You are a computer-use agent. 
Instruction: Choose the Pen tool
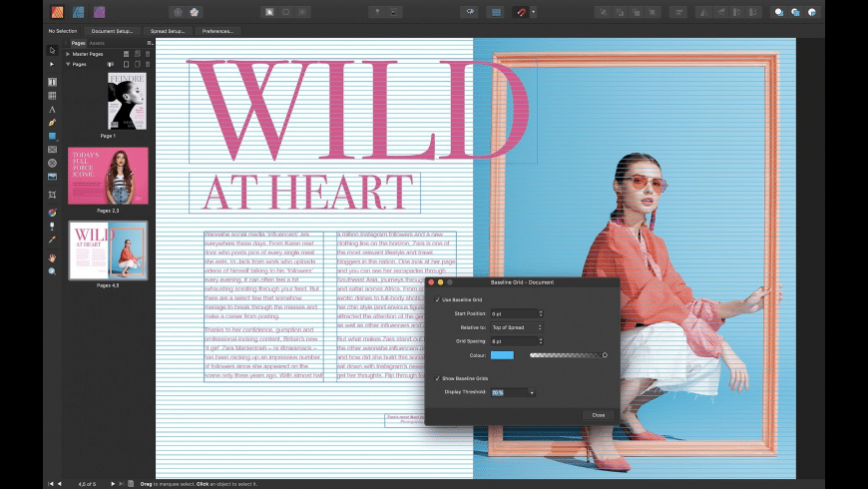(52, 123)
